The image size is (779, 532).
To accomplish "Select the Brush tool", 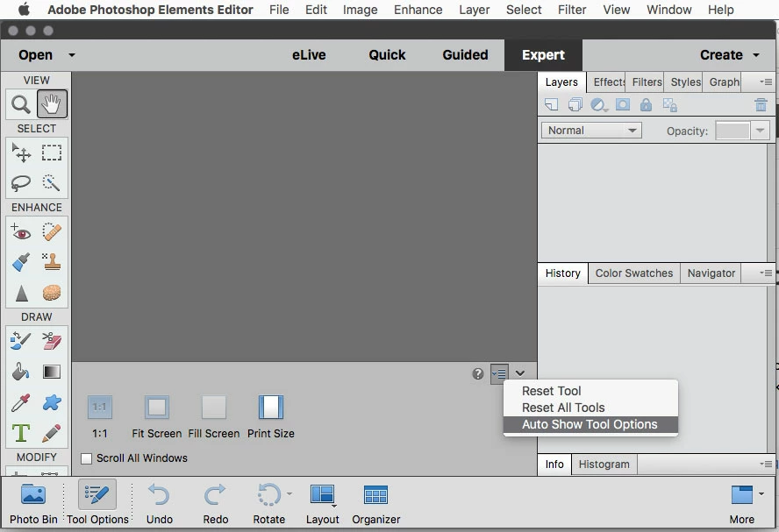I will pyautogui.click(x=21, y=341).
